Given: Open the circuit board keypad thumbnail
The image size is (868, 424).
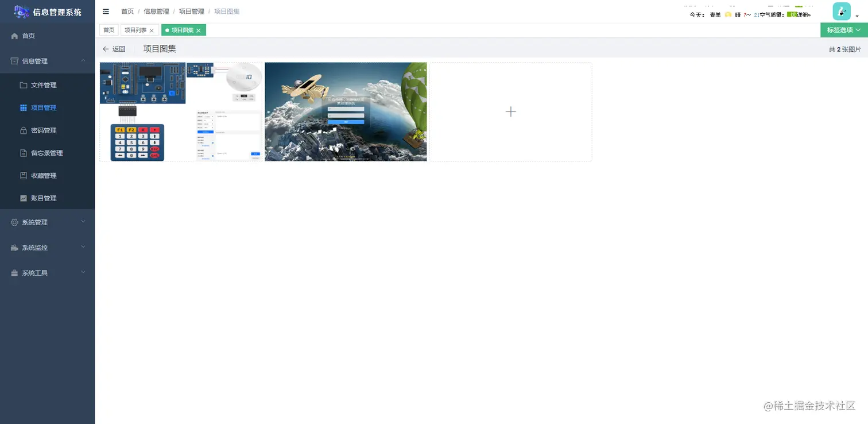Looking at the screenshot, I should click(181, 111).
